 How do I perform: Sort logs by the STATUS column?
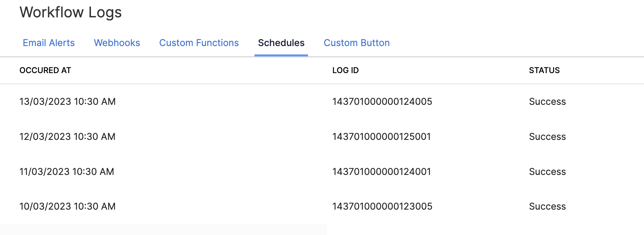click(x=544, y=70)
